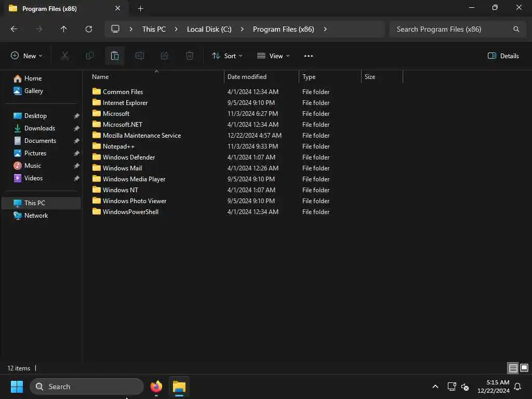Viewport: 532px width, 399px height.
Task: Switch to details list view icon
Action: pos(513,368)
